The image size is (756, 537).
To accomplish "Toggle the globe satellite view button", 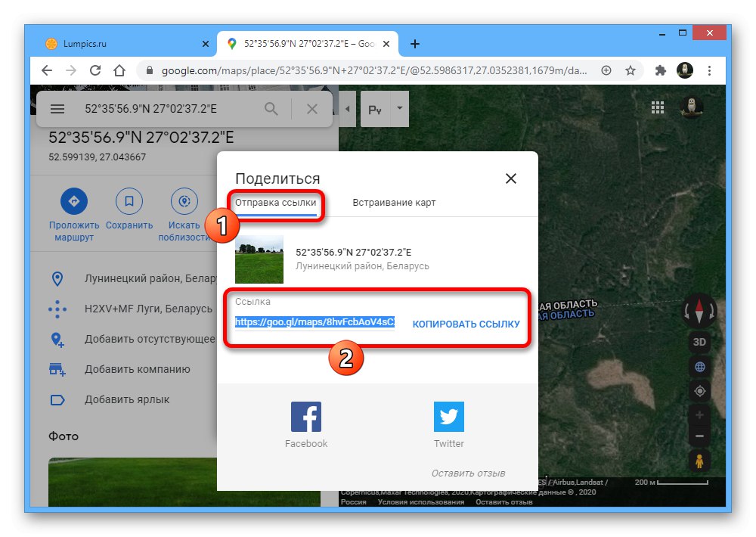I will point(699,366).
